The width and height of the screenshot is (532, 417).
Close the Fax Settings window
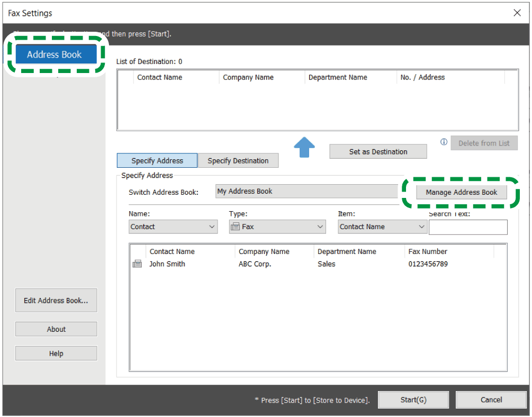pos(517,13)
